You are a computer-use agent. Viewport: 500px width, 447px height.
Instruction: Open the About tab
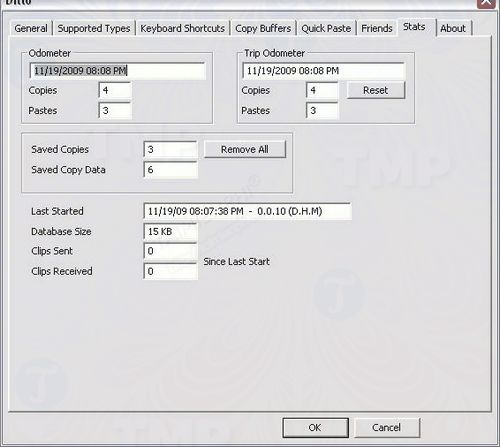point(453,28)
